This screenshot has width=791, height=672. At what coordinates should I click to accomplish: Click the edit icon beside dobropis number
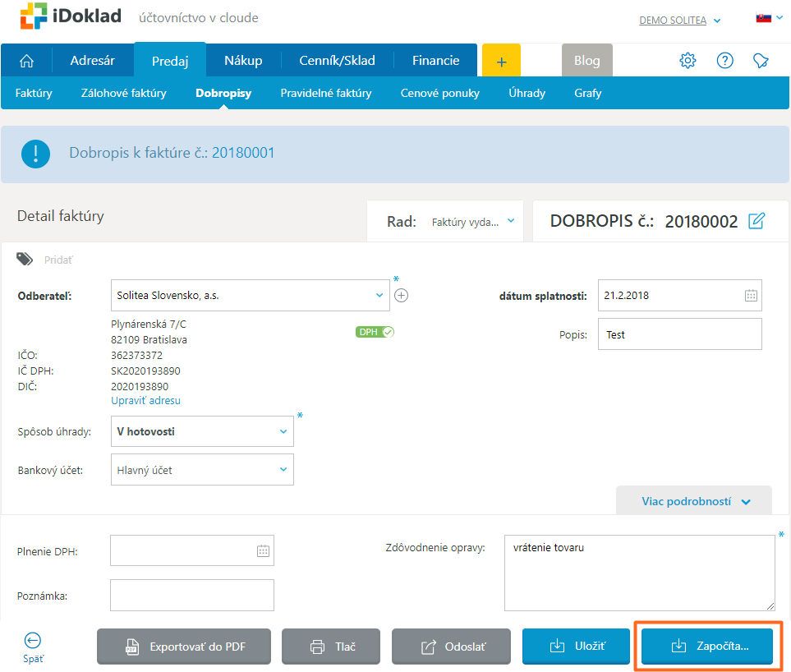point(757,221)
